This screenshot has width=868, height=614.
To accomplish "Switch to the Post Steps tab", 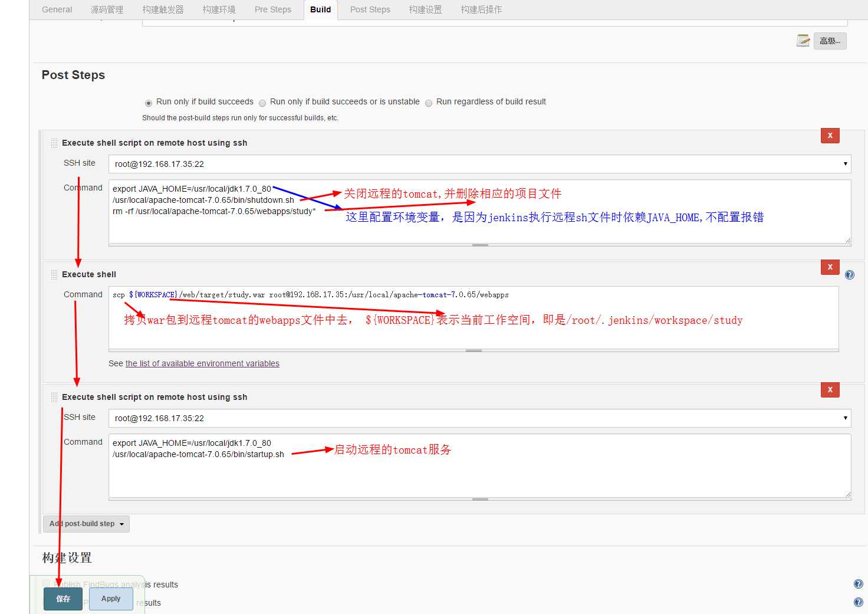I will point(370,9).
